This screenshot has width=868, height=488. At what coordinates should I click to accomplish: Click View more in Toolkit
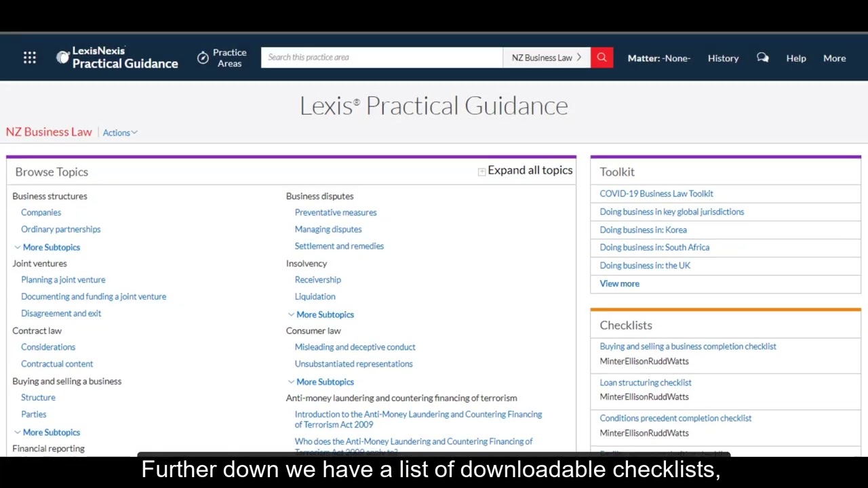[619, 284]
